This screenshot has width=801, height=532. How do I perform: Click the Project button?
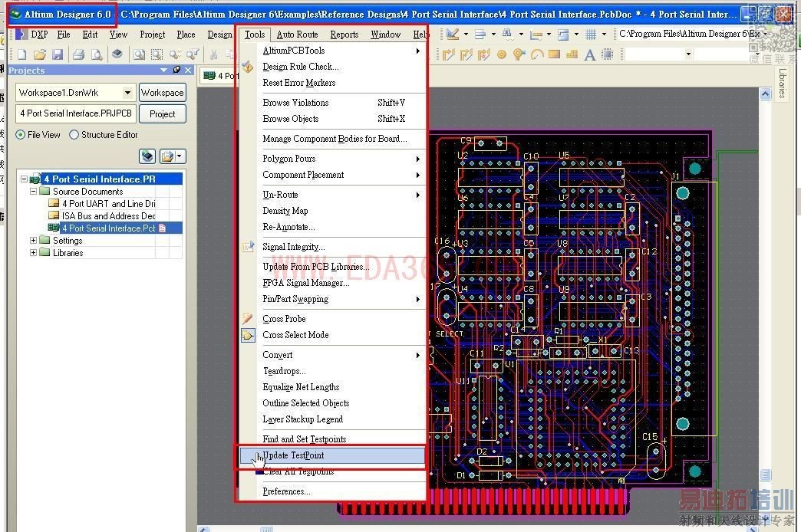tap(162, 113)
